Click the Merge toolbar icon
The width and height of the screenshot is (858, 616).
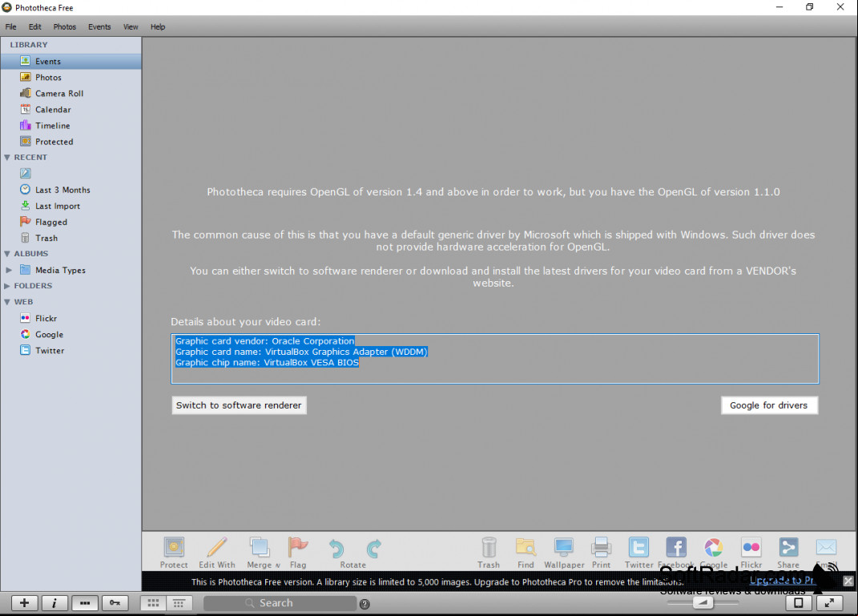[260, 548]
